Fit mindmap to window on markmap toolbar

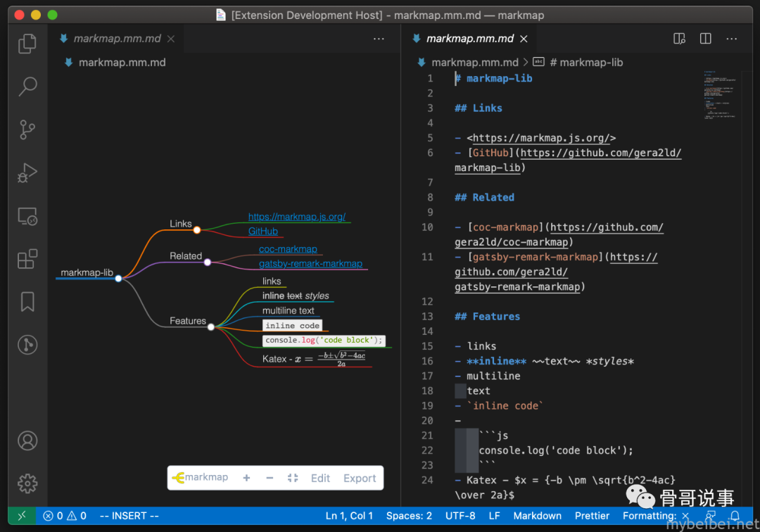(293, 479)
